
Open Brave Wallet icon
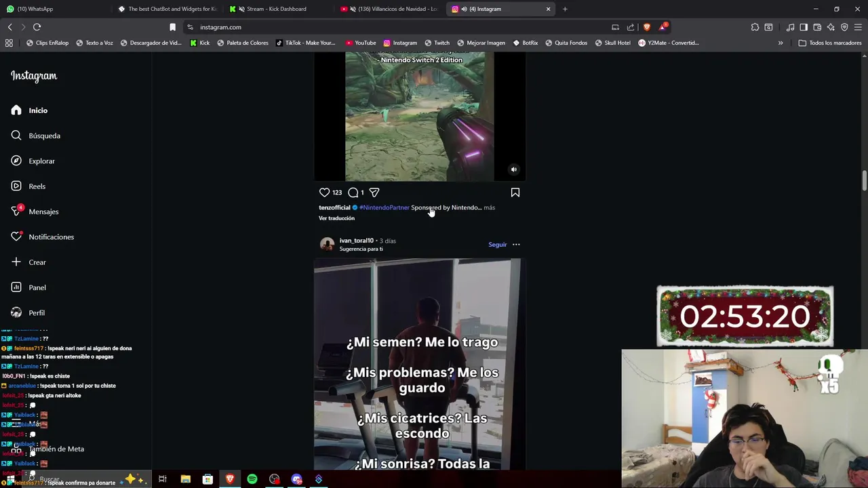817,27
